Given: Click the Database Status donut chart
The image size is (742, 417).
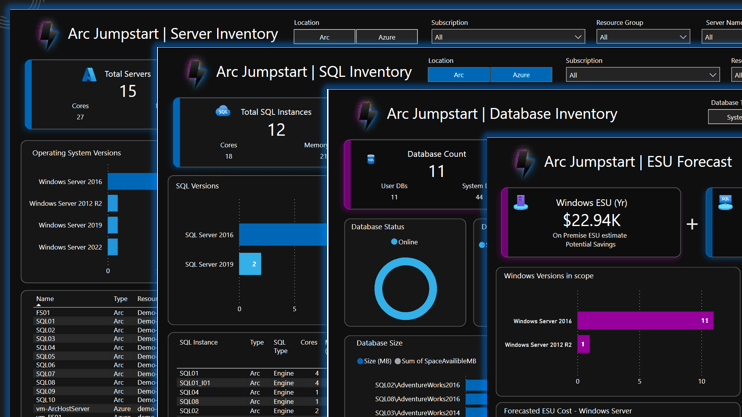Looking at the screenshot, I should pyautogui.click(x=405, y=289).
